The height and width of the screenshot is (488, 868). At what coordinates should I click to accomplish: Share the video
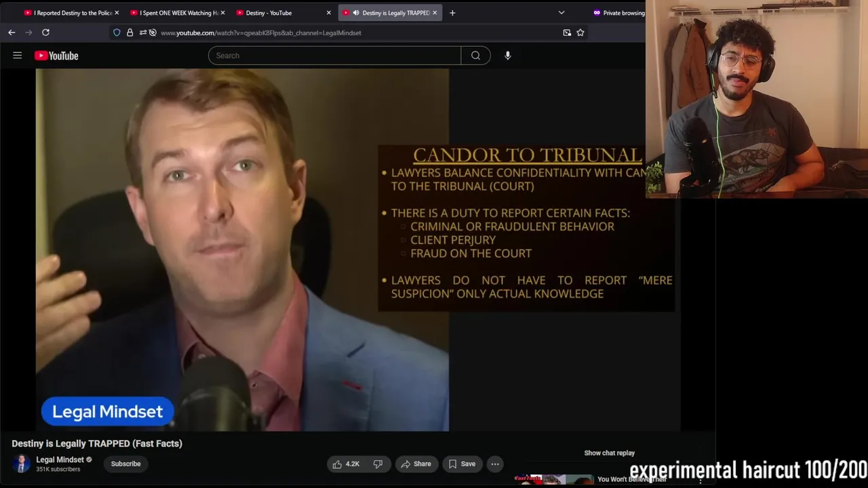[x=416, y=464]
